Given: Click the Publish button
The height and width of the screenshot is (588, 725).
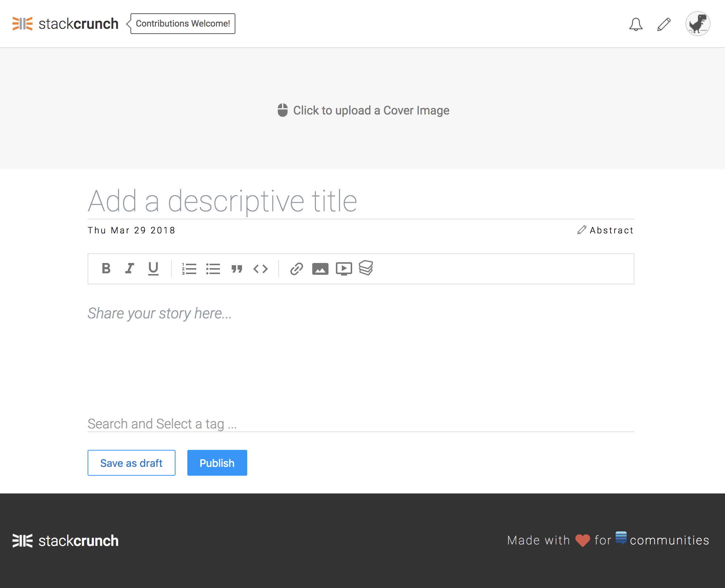Looking at the screenshot, I should [217, 462].
